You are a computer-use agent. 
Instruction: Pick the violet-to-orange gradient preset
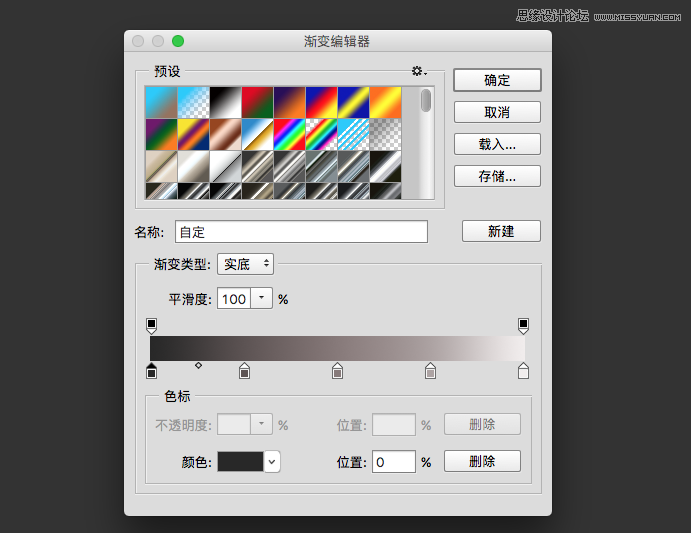point(290,102)
